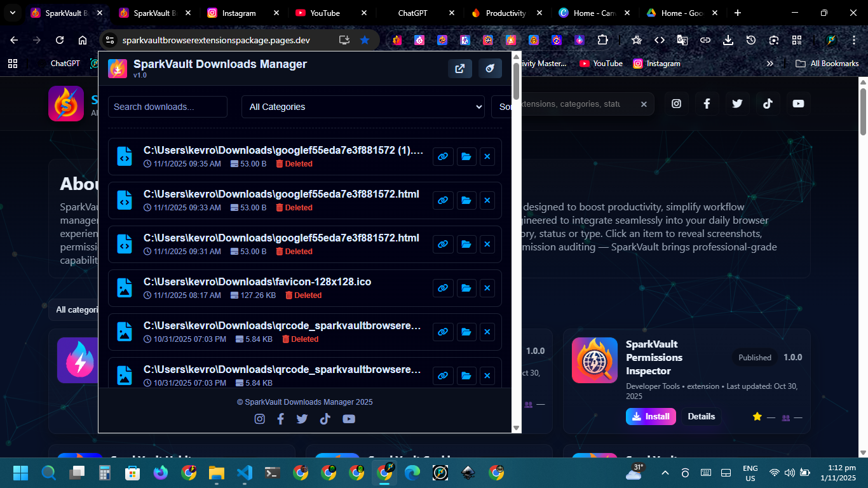Open the Instagram icon in popup footer
The height and width of the screenshot is (488, 868).
pyautogui.click(x=260, y=419)
